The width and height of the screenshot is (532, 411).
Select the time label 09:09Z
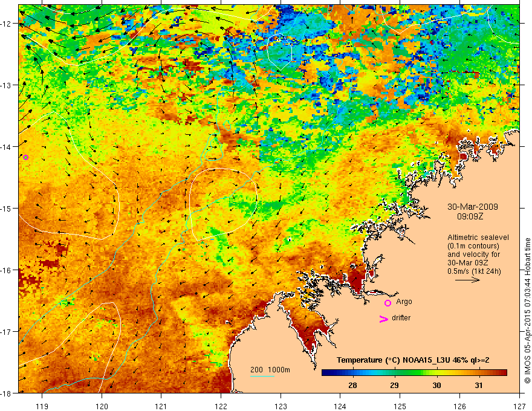click(470, 216)
